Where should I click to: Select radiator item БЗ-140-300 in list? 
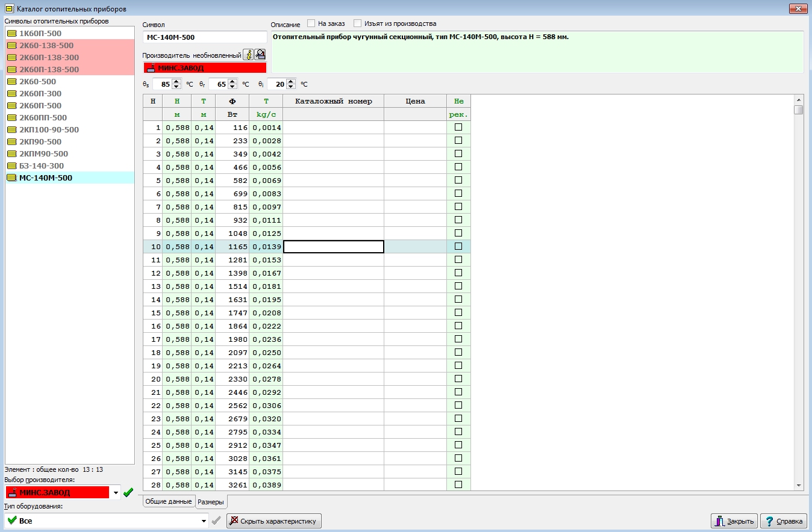[x=41, y=165]
